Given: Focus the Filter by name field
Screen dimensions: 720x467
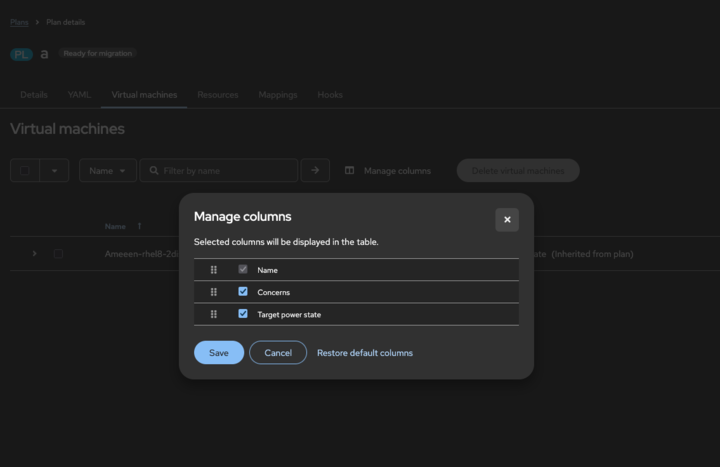Looking at the screenshot, I should (219, 171).
